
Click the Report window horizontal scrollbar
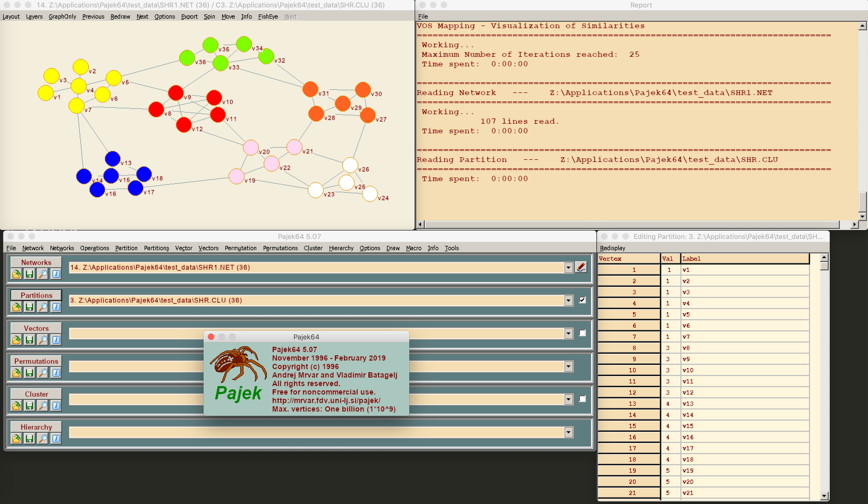tap(632, 224)
